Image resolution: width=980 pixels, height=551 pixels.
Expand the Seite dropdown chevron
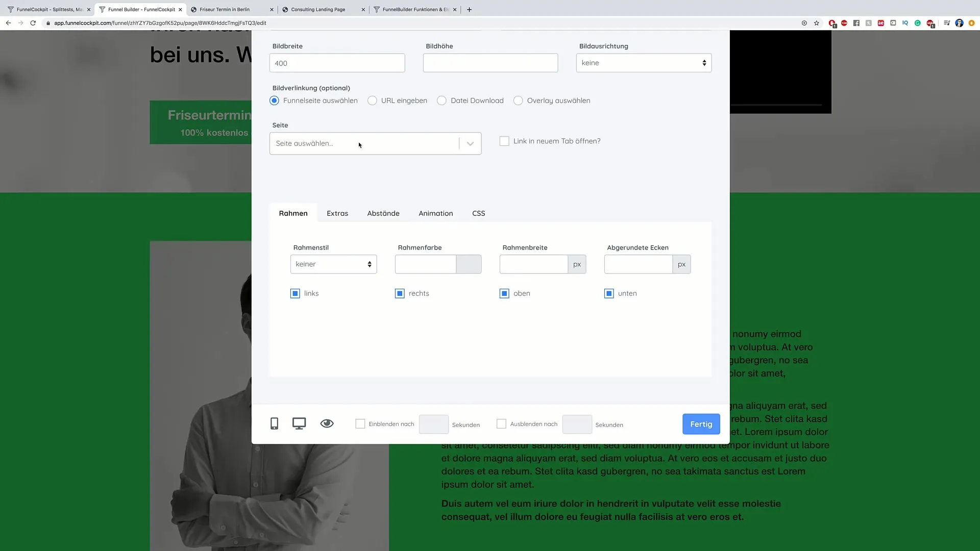(x=470, y=143)
